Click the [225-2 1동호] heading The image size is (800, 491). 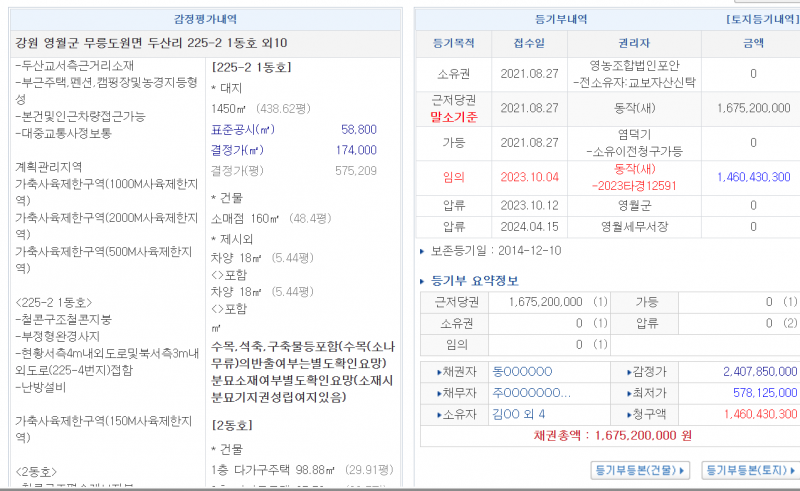pos(251,68)
